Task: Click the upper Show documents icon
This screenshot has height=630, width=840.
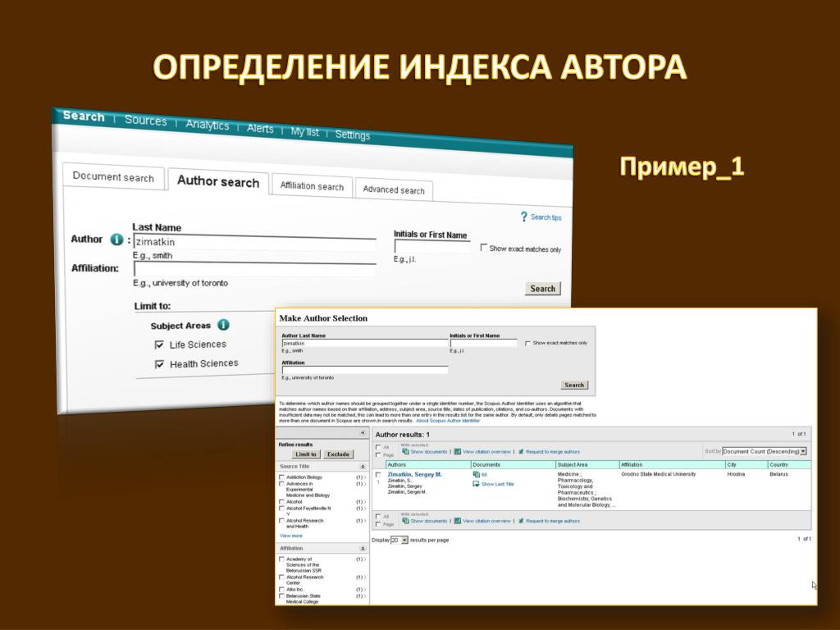Action: click(x=405, y=452)
